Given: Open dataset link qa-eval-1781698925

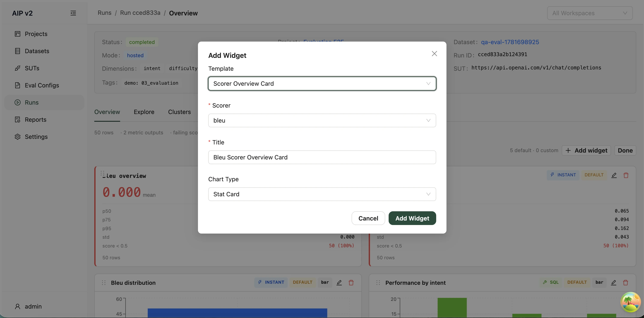Looking at the screenshot, I should point(510,42).
